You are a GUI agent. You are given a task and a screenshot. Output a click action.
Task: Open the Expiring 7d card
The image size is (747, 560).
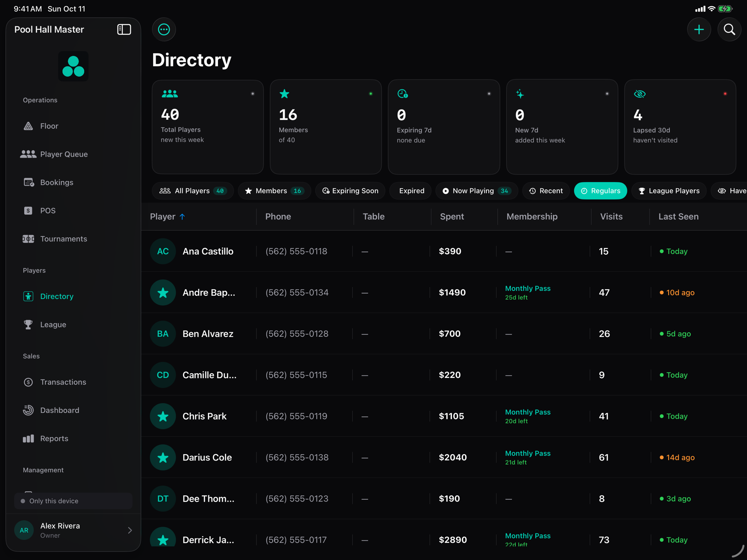point(444,127)
